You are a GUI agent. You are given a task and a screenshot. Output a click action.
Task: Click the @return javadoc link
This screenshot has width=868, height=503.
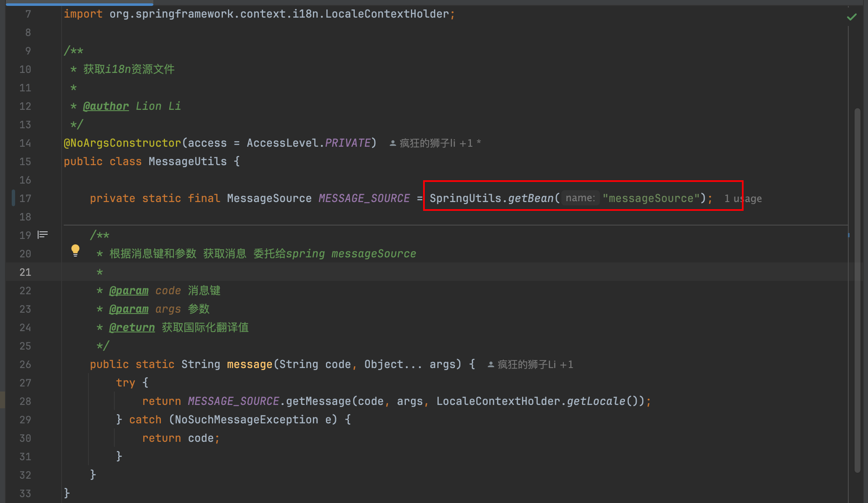[132, 327]
